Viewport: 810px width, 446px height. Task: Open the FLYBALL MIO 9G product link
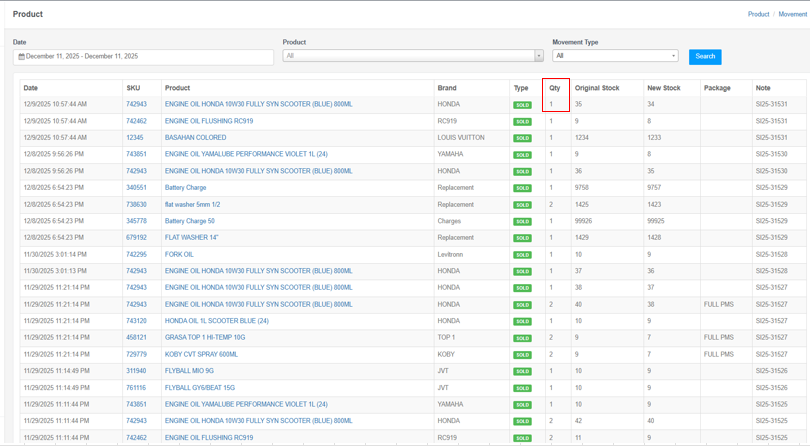pos(189,371)
